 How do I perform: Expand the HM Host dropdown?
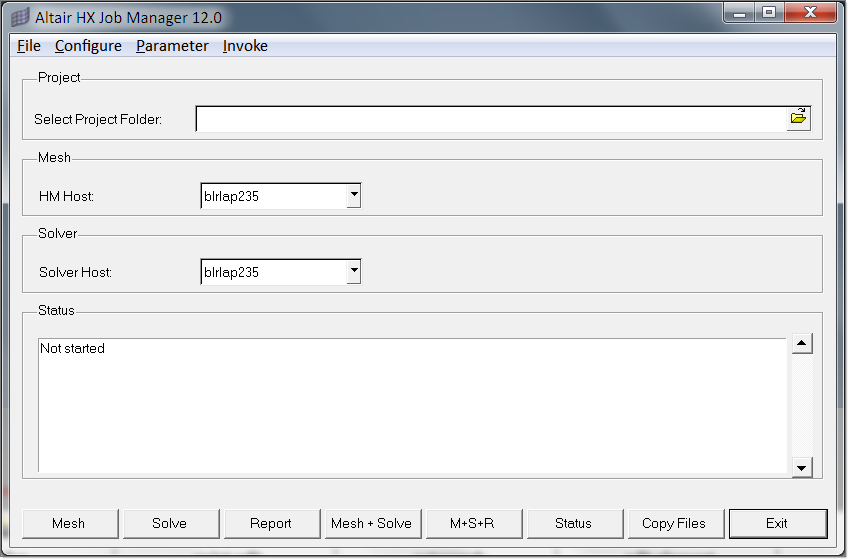(354, 196)
